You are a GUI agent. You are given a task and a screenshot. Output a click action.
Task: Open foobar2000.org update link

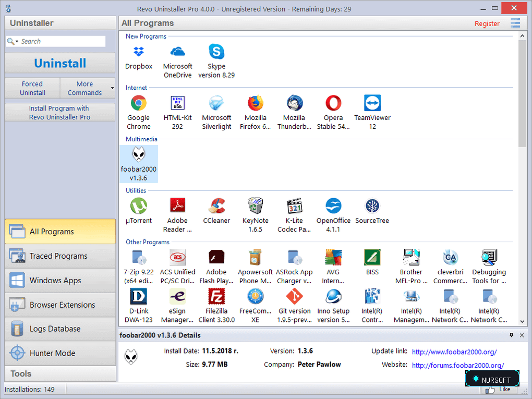[454, 352]
